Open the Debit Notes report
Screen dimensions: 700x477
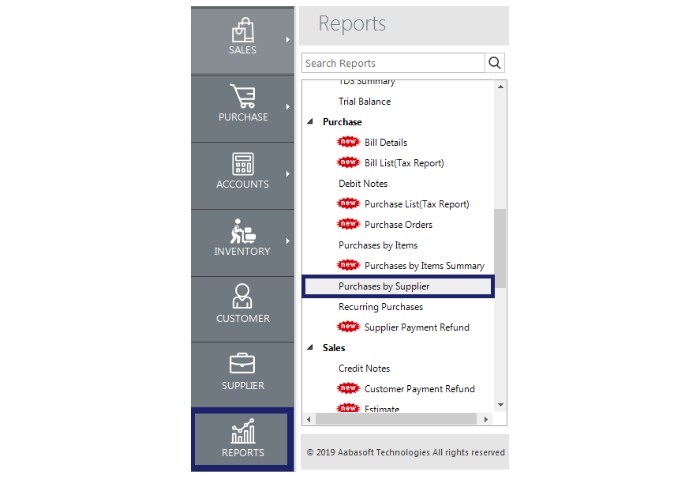[363, 184]
